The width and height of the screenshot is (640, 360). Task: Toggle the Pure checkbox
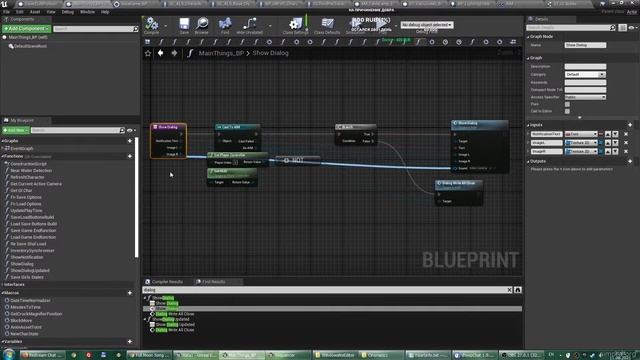pyautogui.click(x=567, y=104)
